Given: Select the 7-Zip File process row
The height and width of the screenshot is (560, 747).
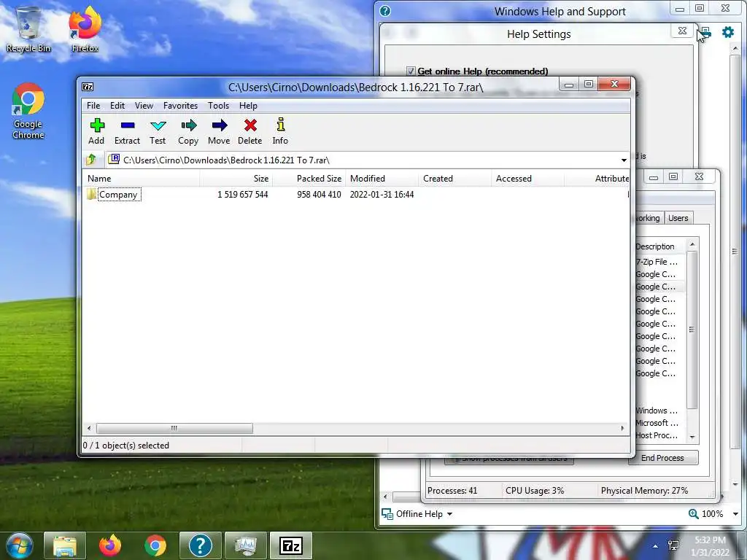Looking at the screenshot, I should pyautogui.click(x=659, y=262).
